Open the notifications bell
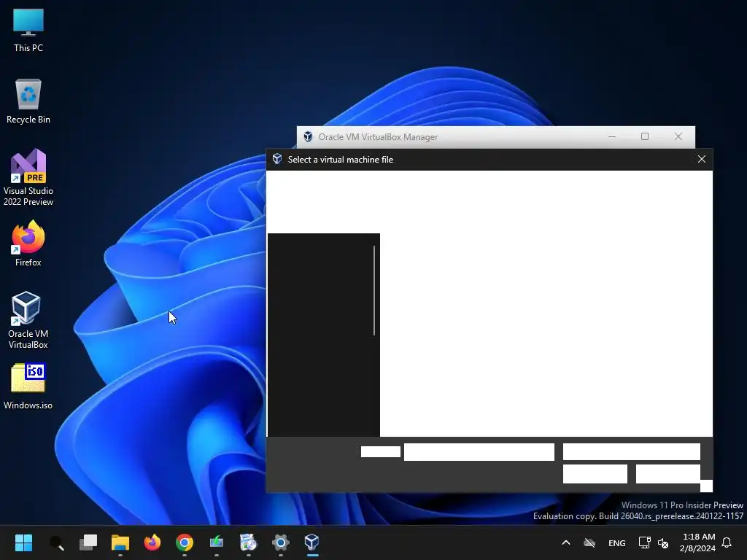 (x=727, y=542)
